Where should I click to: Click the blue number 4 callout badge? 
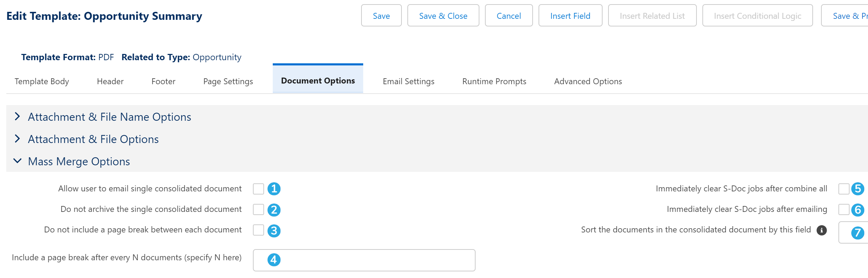274,260
